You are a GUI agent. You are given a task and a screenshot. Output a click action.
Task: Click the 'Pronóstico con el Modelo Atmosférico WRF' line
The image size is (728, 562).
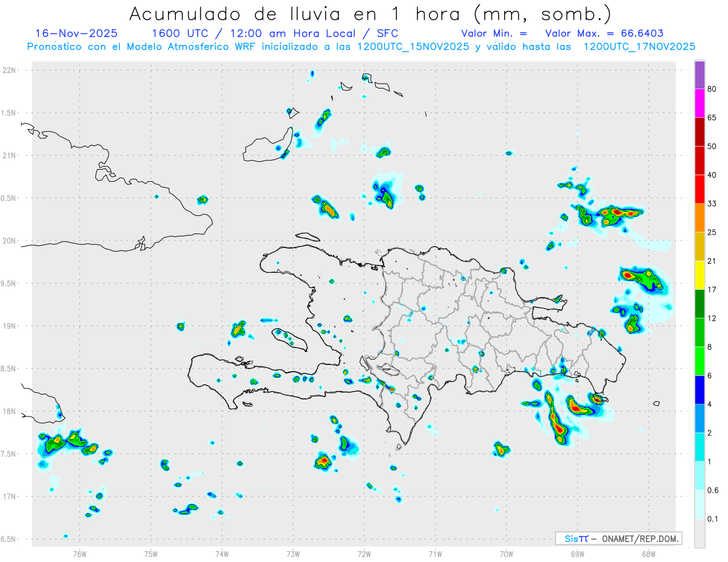click(x=361, y=47)
